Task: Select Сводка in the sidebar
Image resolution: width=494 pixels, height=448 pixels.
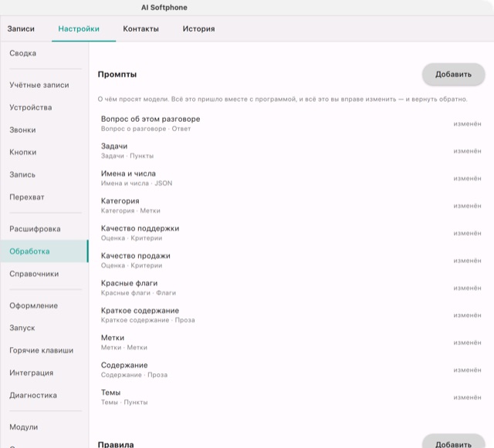Action: point(45,53)
